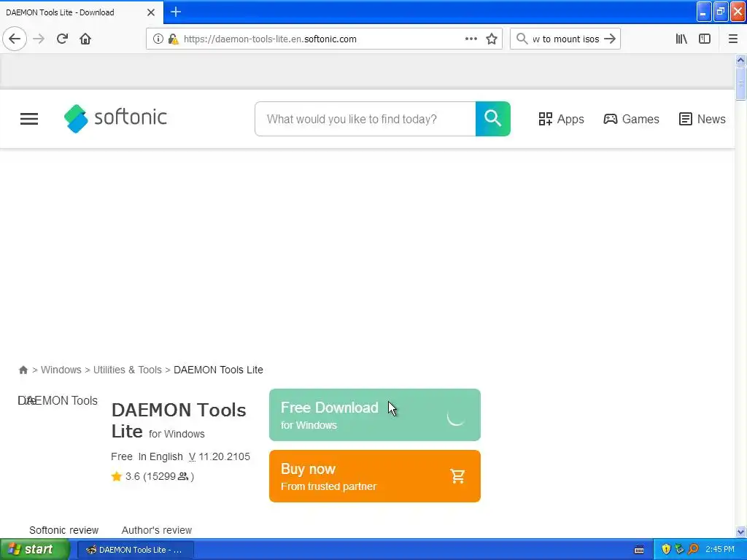Open the Softonic hamburger navigation menu

(29, 119)
